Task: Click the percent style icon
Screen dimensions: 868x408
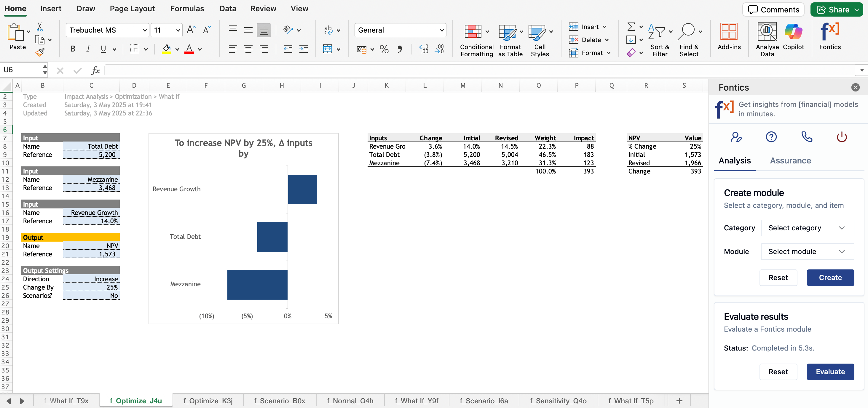Action: [384, 49]
